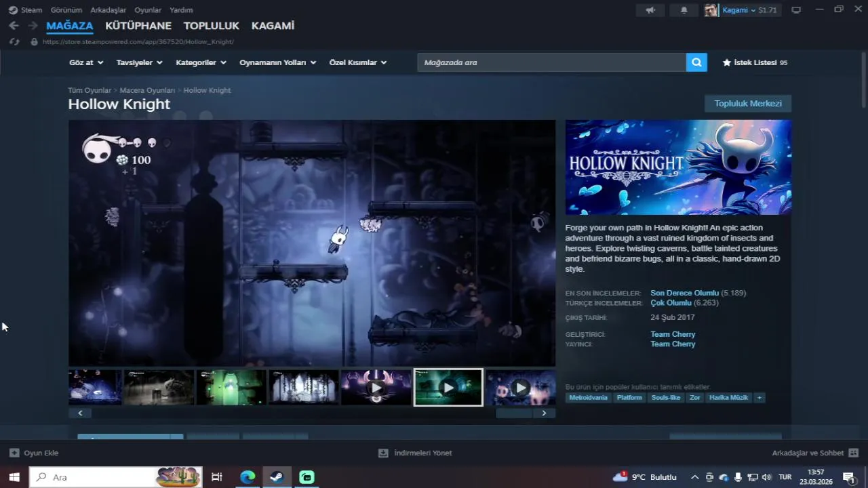
Task: Click the Steam icon in the taskbar
Action: tap(277, 477)
